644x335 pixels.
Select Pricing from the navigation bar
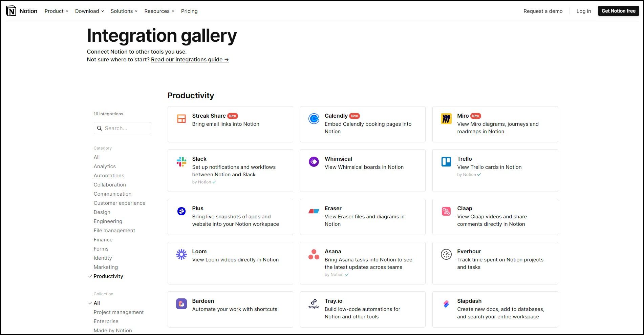tap(189, 11)
